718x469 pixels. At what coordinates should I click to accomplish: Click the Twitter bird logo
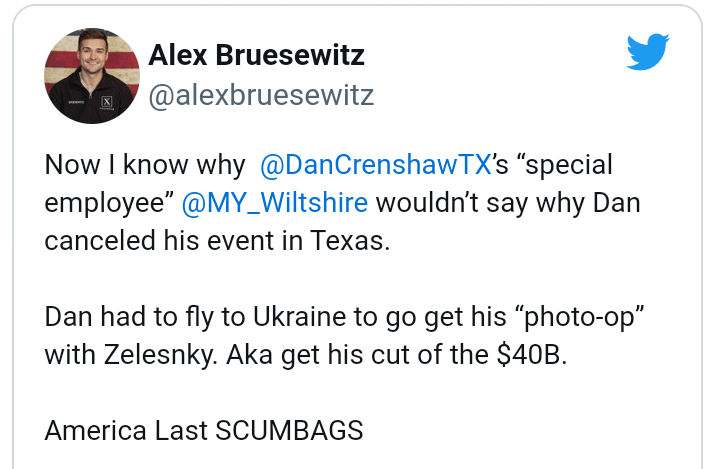point(648,52)
